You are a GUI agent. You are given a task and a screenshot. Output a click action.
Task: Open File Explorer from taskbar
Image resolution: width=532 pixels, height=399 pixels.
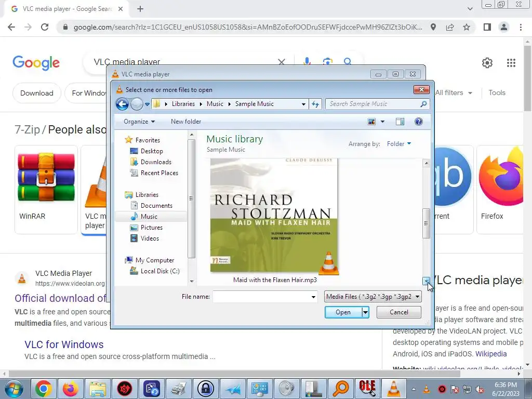pyautogui.click(x=97, y=389)
